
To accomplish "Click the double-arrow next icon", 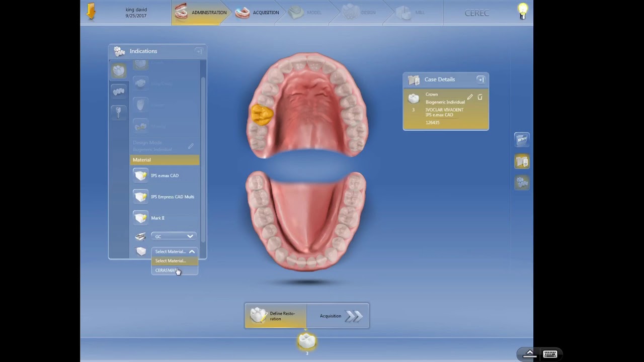I will [354, 316].
